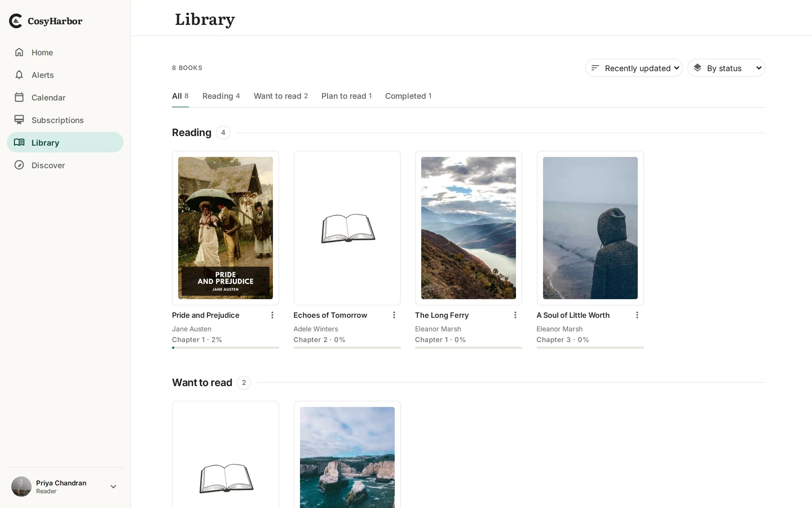Viewport: 812px width, 508px height.
Task: Open The Long Ferry cover thumbnail
Action: [x=469, y=228]
